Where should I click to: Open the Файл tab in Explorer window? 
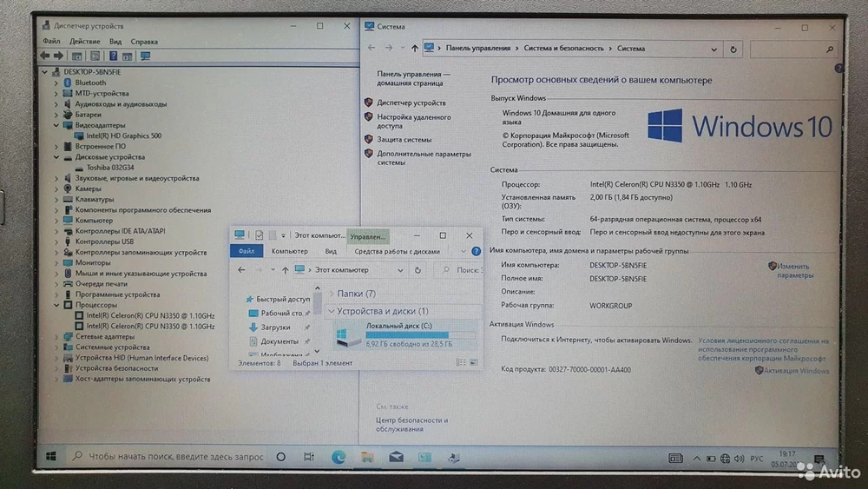(247, 251)
